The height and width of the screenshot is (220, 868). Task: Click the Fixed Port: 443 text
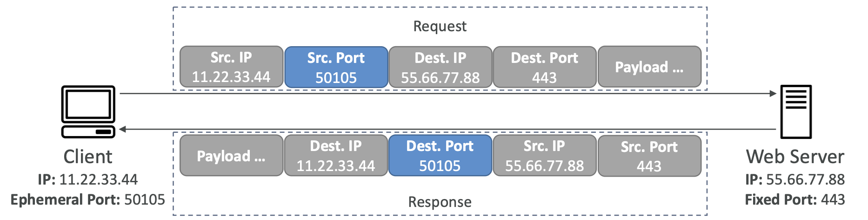(795, 200)
